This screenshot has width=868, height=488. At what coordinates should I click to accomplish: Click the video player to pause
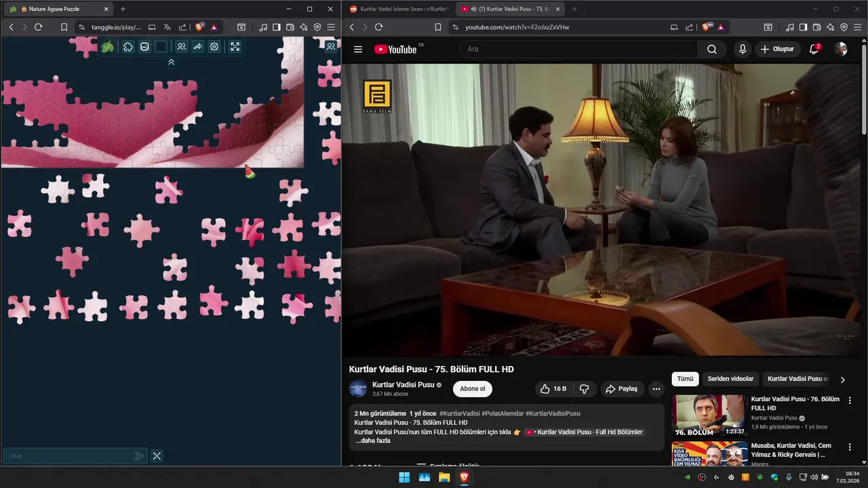[x=601, y=209]
